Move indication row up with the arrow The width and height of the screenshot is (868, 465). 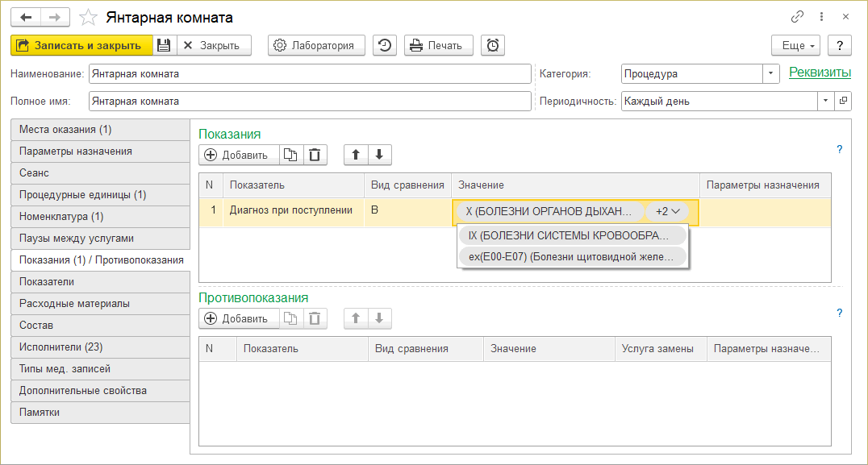coord(356,155)
